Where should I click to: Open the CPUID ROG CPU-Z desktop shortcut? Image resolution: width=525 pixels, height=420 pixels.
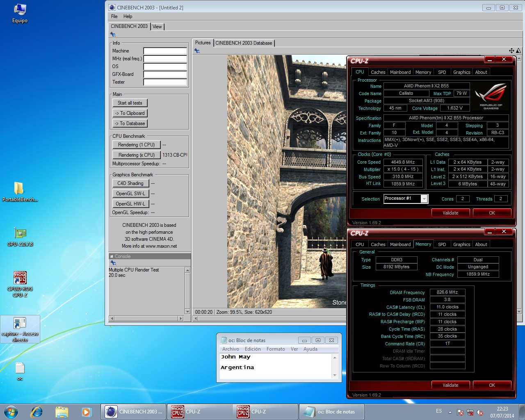[x=20, y=284]
